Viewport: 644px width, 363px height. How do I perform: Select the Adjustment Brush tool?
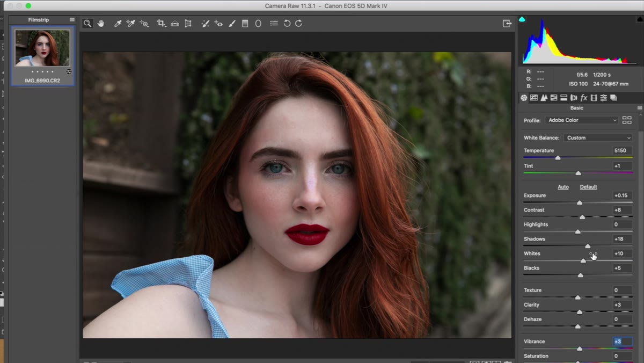[232, 24]
